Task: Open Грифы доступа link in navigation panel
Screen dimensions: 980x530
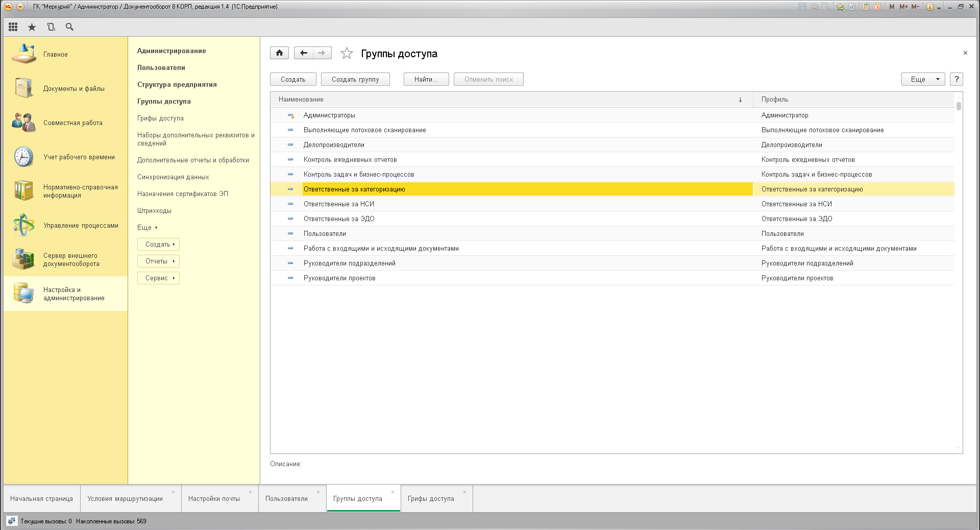Action: (160, 118)
